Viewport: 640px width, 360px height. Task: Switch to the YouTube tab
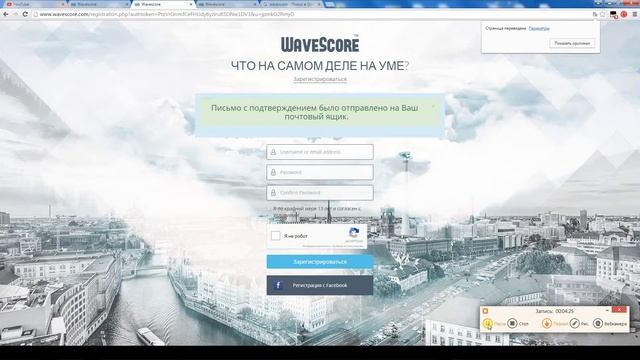click(35, 4)
